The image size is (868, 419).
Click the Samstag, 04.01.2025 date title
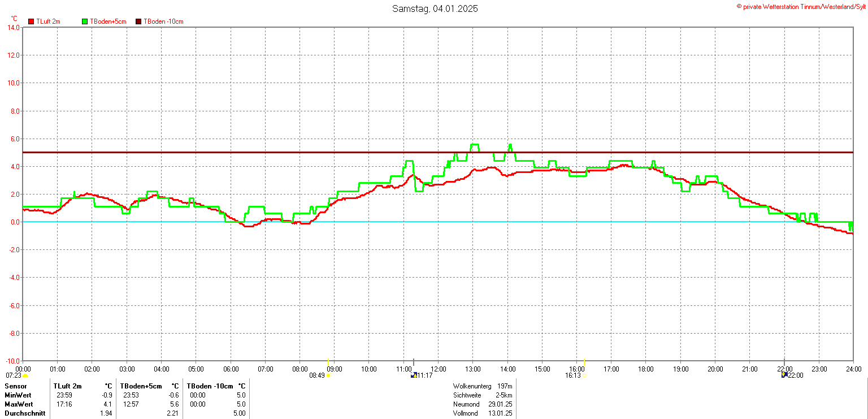click(x=435, y=9)
